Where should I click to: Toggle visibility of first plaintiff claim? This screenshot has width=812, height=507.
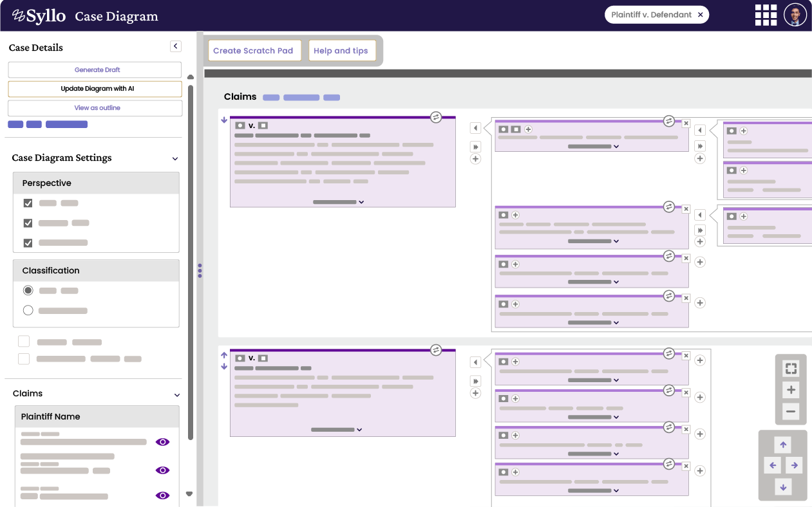[x=163, y=442]
